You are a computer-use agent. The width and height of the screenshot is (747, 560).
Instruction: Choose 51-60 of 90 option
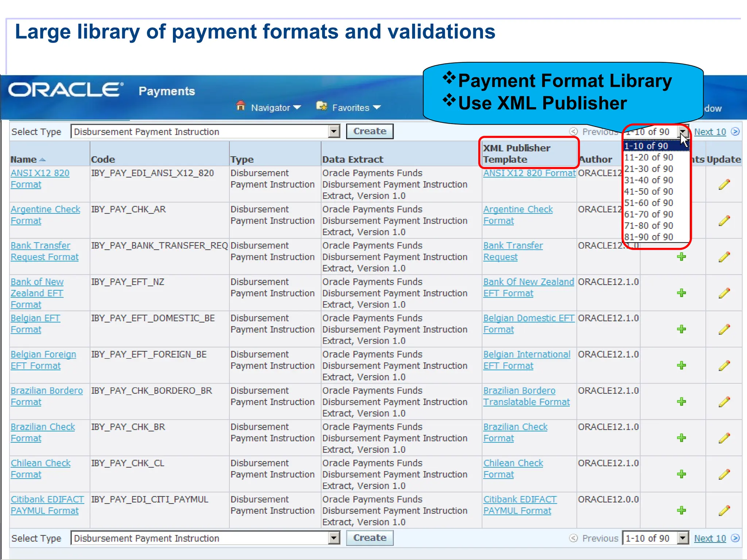[x=655, y=203]
